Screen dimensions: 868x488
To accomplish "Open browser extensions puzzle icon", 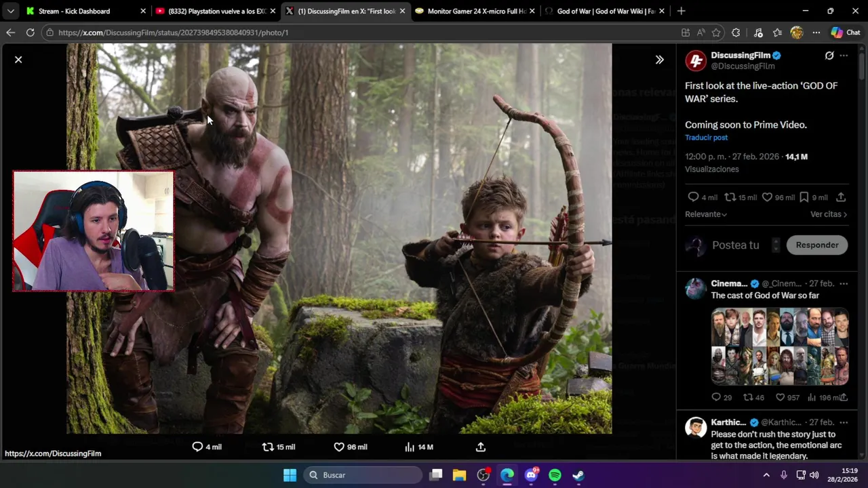I will coord(736,33).
